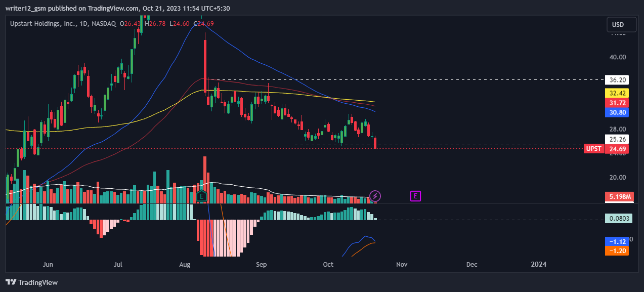Screen dimensions: 644x292
Task: Select the blue 30.80 moving average label
Action: [x=617, y=113]
